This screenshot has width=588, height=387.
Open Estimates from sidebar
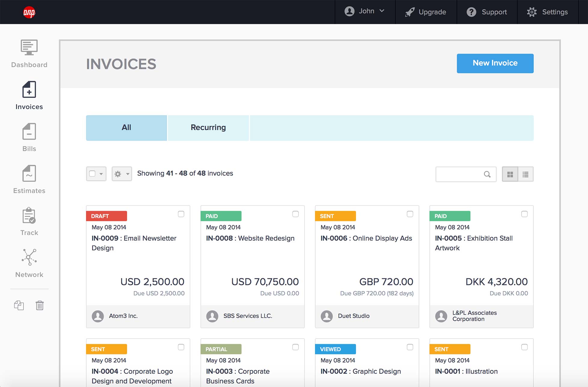(29, 178)
